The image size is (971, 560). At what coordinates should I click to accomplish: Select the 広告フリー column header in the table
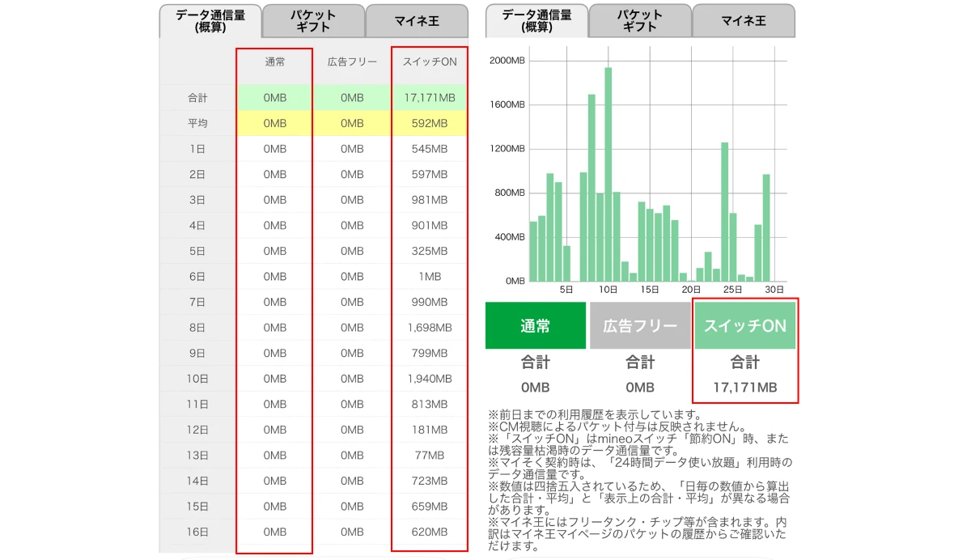[352, 62]
